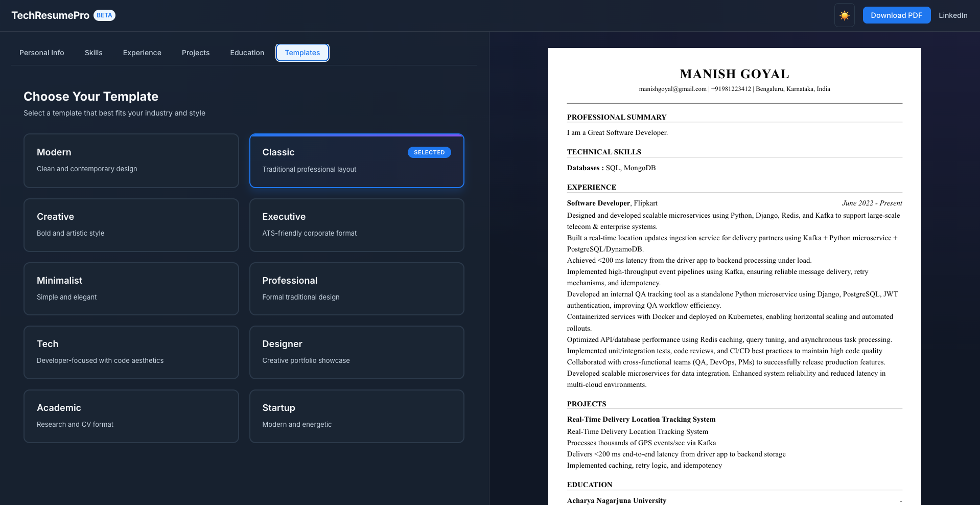Pick the Executive template card
980x505 pixels.
tap(357, 225)
